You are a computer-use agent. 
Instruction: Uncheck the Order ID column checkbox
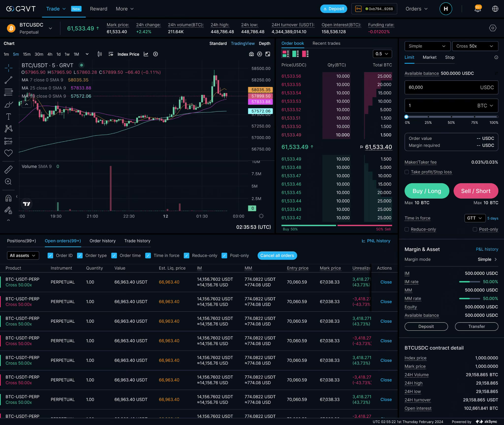[50, 255]
